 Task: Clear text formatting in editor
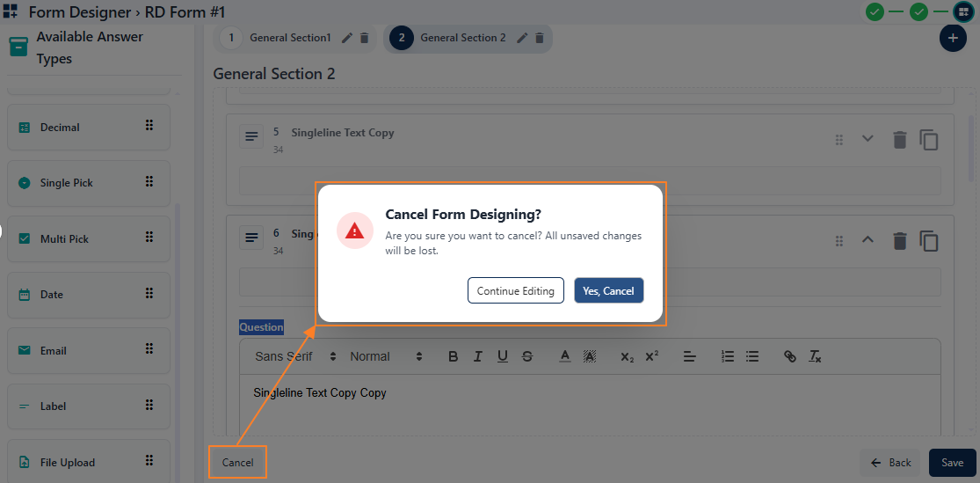[x=815, y=356]
